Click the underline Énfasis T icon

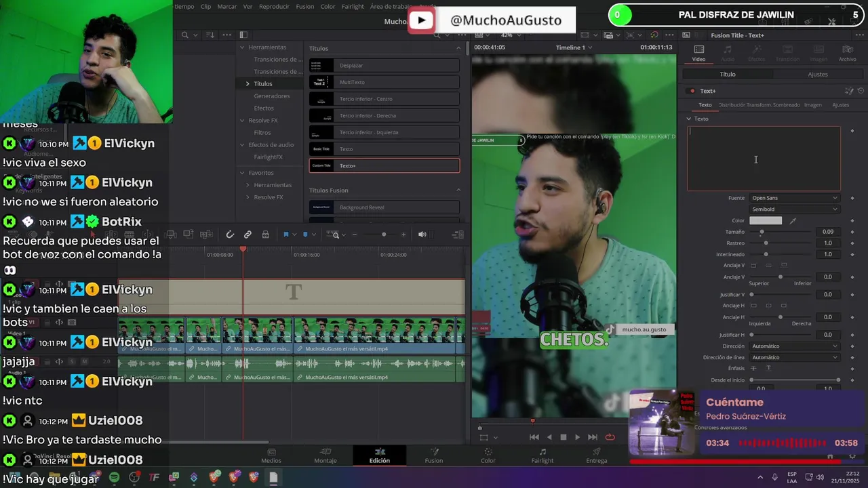768,368
